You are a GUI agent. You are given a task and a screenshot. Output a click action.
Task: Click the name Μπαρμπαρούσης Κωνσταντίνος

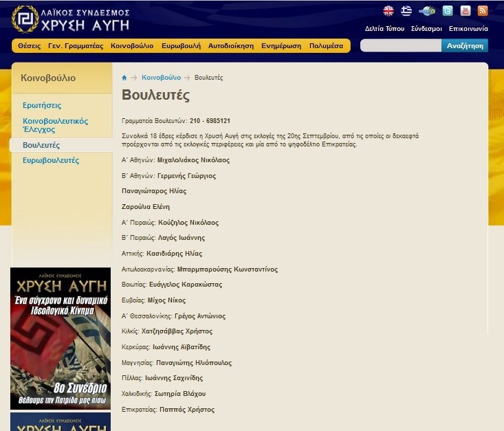[x=228, y=269]
